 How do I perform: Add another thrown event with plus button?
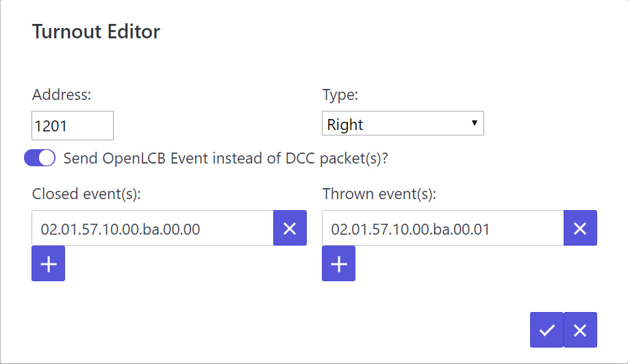tap(339, 263)
